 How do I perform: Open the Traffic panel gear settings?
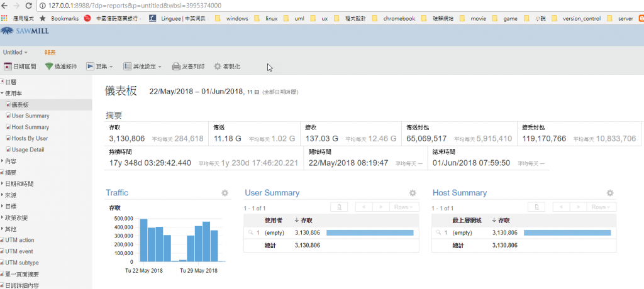point(225,193)
